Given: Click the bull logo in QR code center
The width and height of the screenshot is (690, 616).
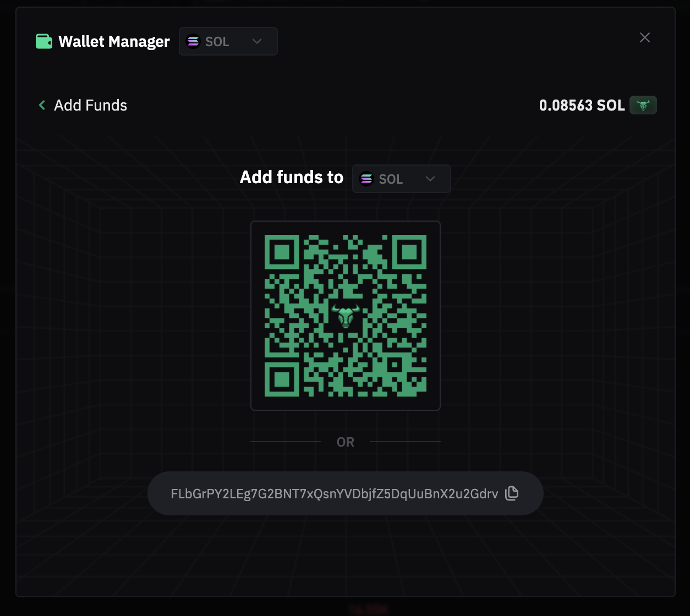Looking at the screenshot, I should (x=346, y=316).
